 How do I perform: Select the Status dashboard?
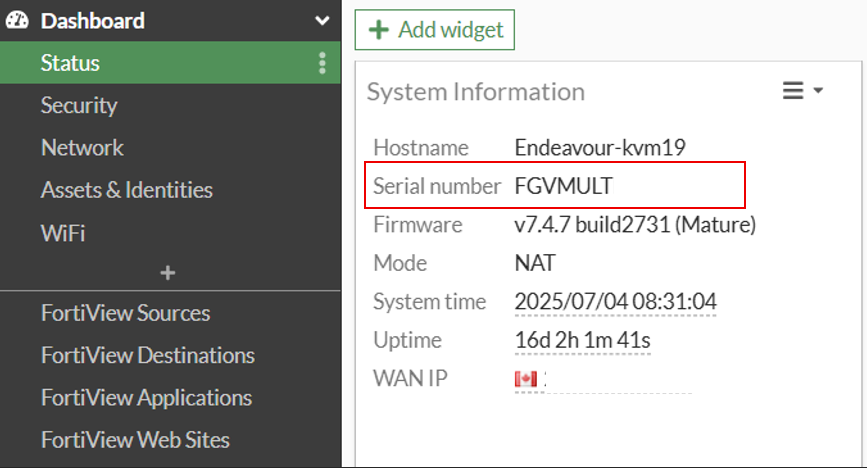coord(70,64)
